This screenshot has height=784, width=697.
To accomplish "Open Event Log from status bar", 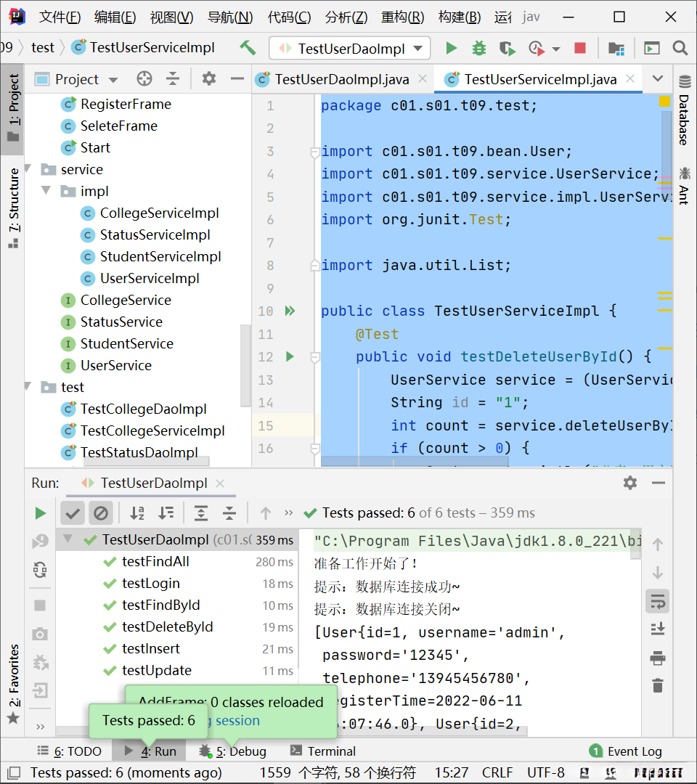I will coord(625,751).
